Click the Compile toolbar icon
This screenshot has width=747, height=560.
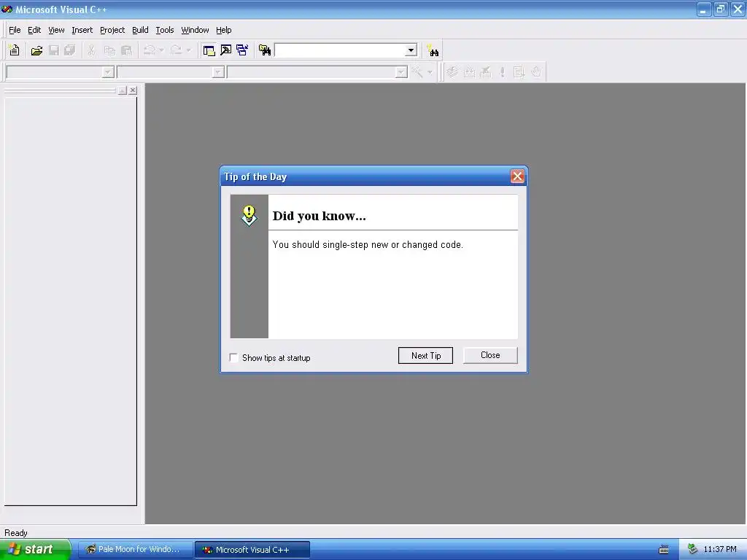click(452, 72)
